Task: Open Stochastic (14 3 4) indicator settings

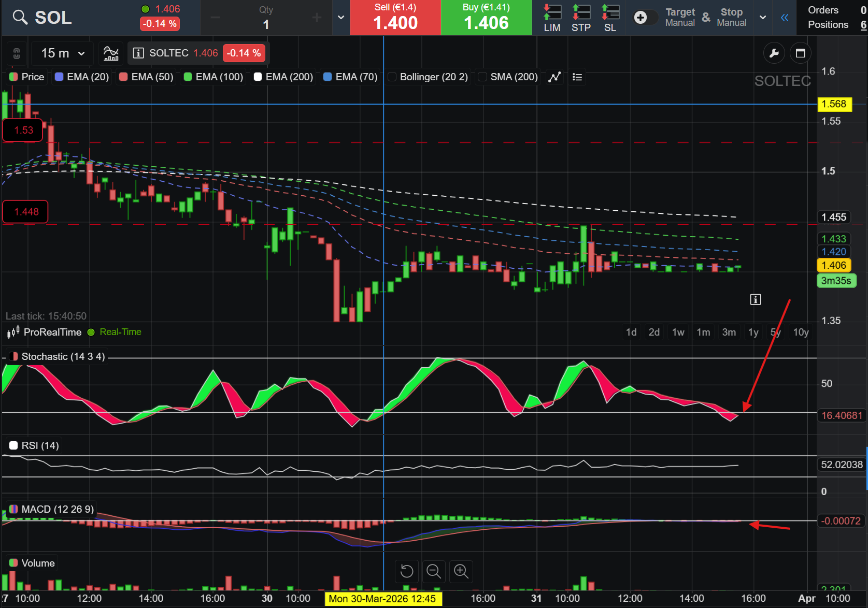Action: click(x=63, y=356)
